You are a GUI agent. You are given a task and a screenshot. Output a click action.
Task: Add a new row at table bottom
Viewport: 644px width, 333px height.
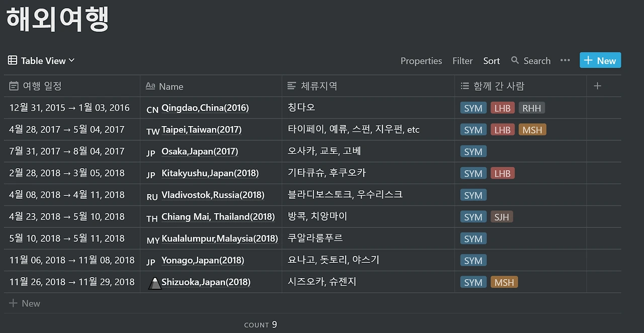24,303
